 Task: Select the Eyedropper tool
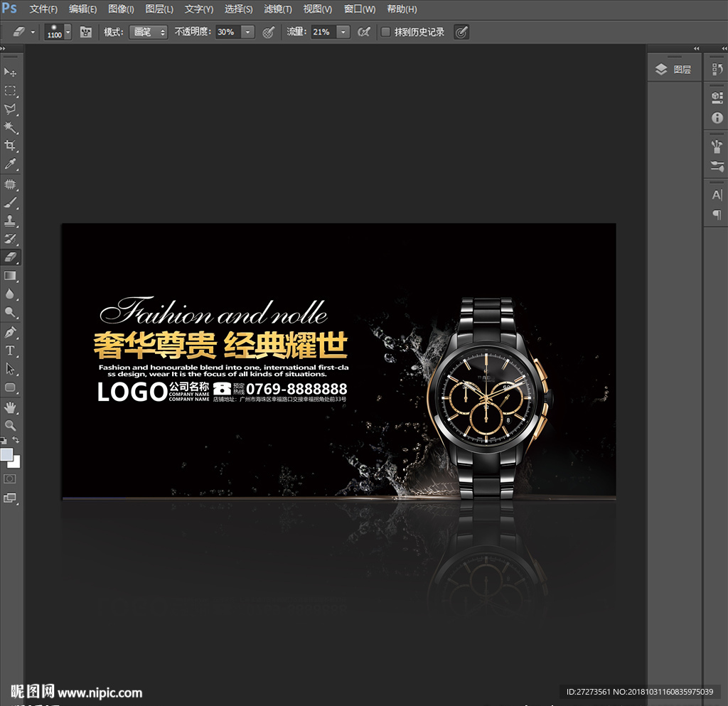(10, 164)
